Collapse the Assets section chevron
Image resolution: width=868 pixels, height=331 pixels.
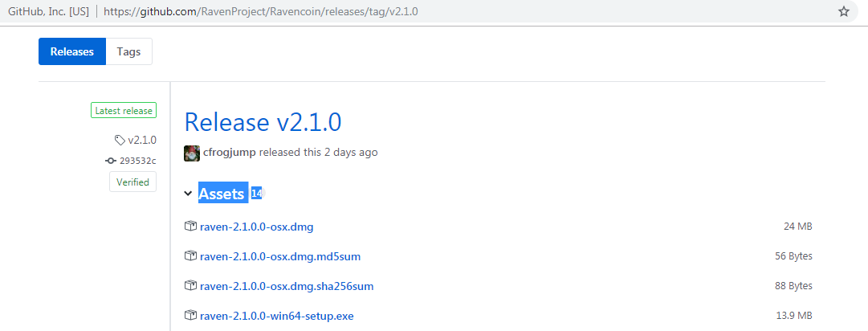coord(188,194)
